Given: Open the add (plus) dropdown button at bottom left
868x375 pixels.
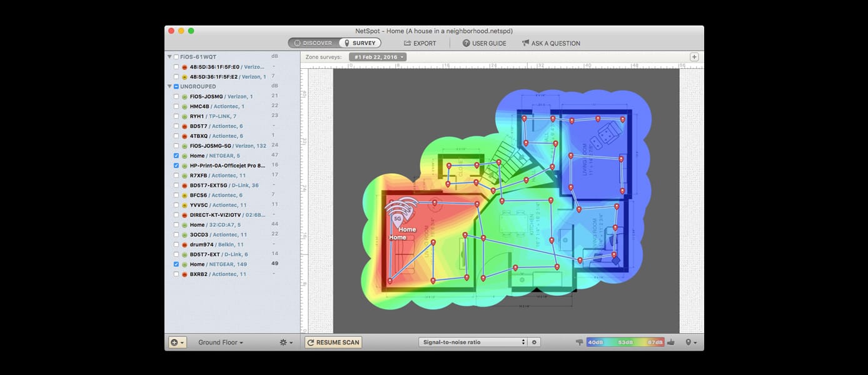Looking at the screenshot, I should coord(178,342).
